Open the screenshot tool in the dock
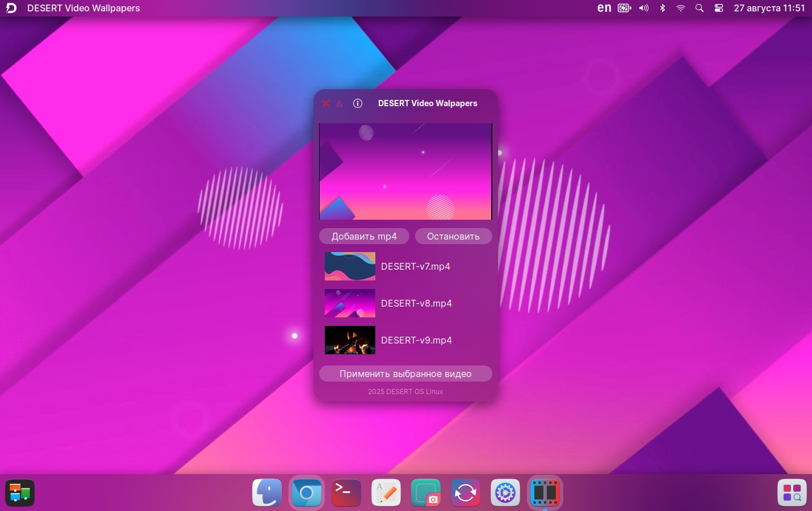812x511 pixels. point(426,492)
